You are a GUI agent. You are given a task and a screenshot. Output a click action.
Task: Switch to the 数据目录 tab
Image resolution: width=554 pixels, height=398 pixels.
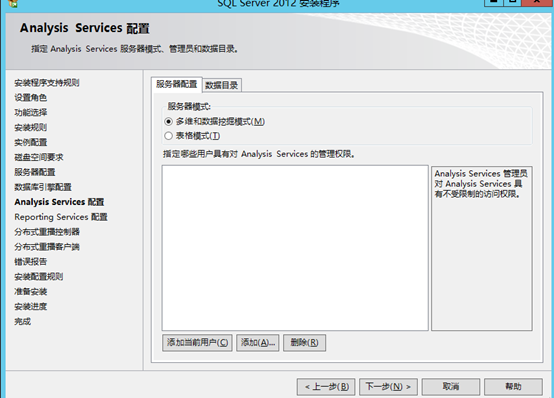[222, 85]
